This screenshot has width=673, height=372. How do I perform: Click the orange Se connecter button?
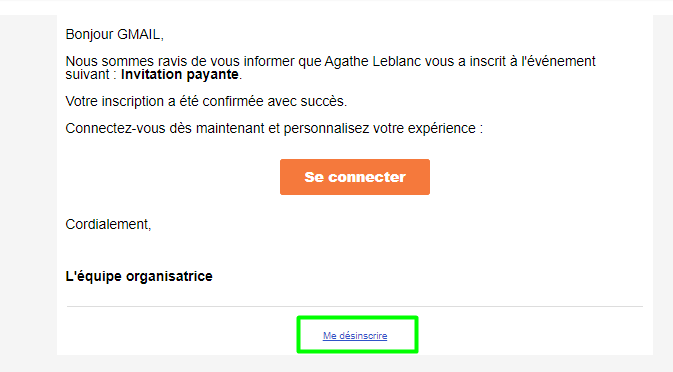[355, 177]
